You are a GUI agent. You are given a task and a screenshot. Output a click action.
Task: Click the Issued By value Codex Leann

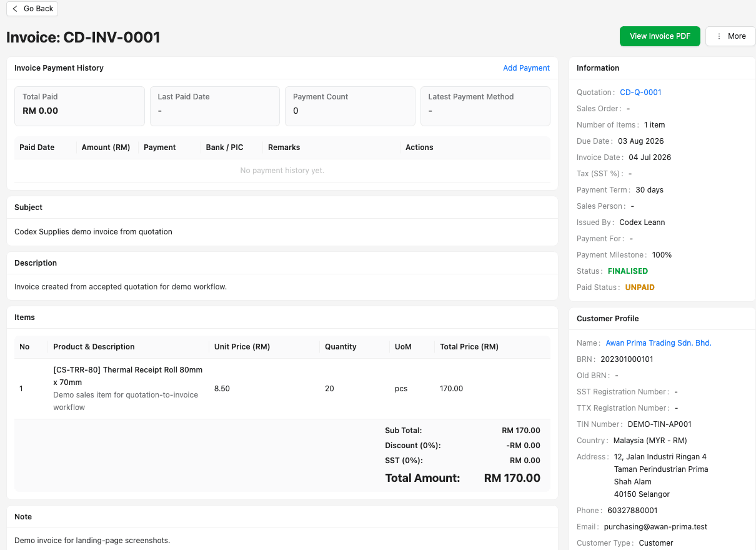click(642, 222)
